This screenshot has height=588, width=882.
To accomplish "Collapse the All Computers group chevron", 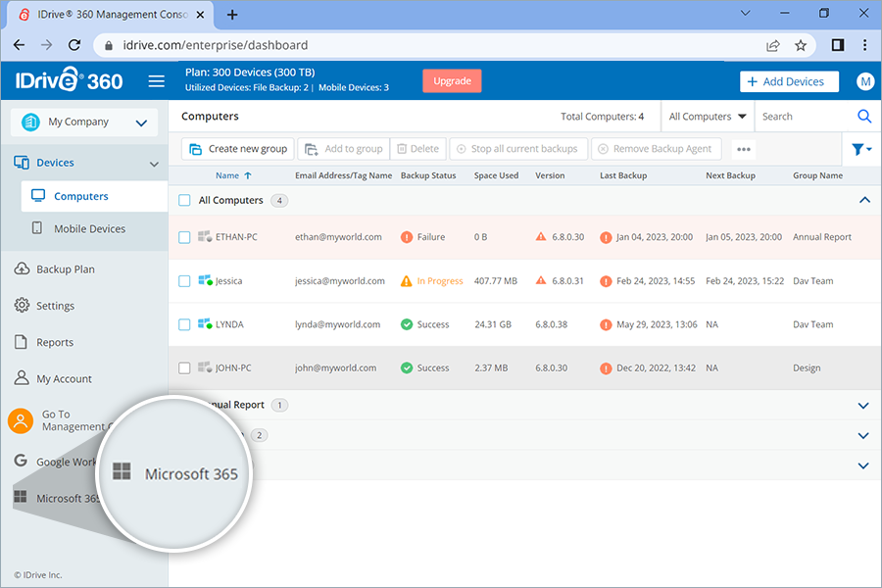I will tap(863, 199).
